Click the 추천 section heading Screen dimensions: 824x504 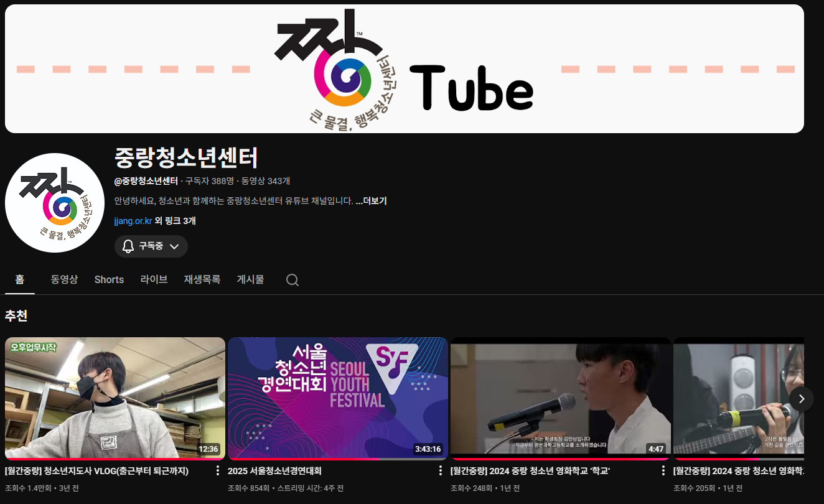[16, 315]
